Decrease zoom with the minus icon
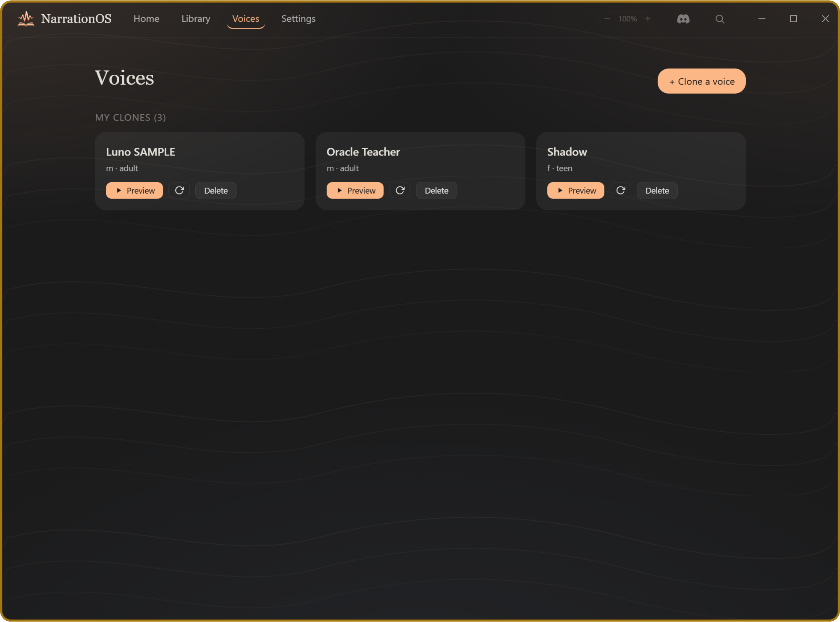 click(x=607, y=19)
